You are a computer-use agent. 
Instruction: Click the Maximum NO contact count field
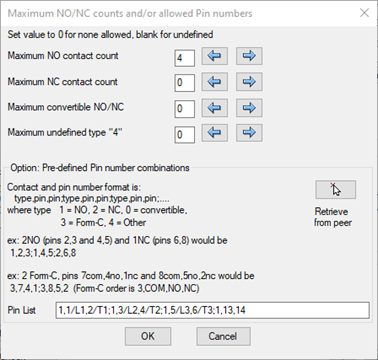184,58
